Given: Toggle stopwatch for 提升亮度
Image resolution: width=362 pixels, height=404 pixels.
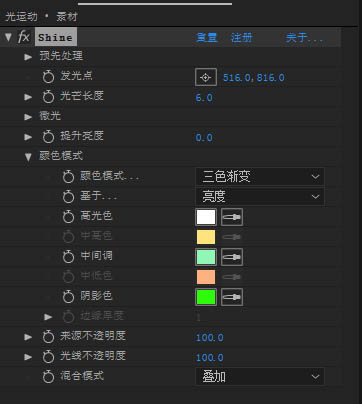Looking at the screenshot, I should 48,137.
